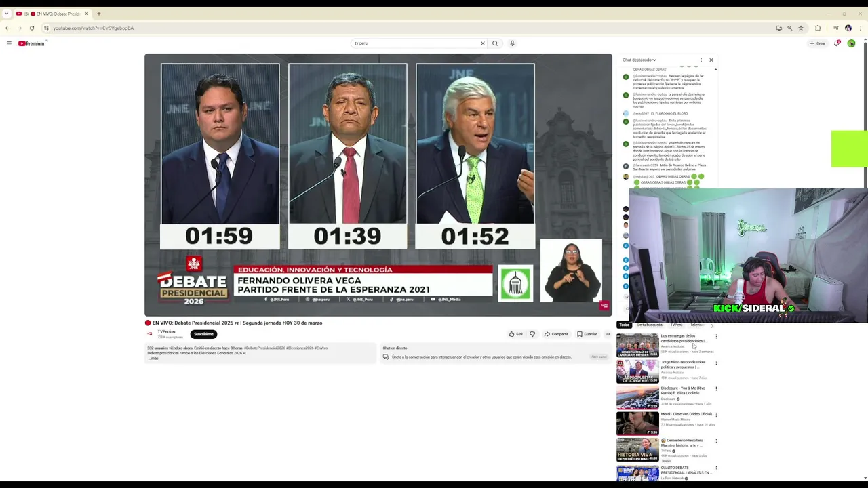
Task: Bookmark this page with the star
Action: [x=801, y=28]
